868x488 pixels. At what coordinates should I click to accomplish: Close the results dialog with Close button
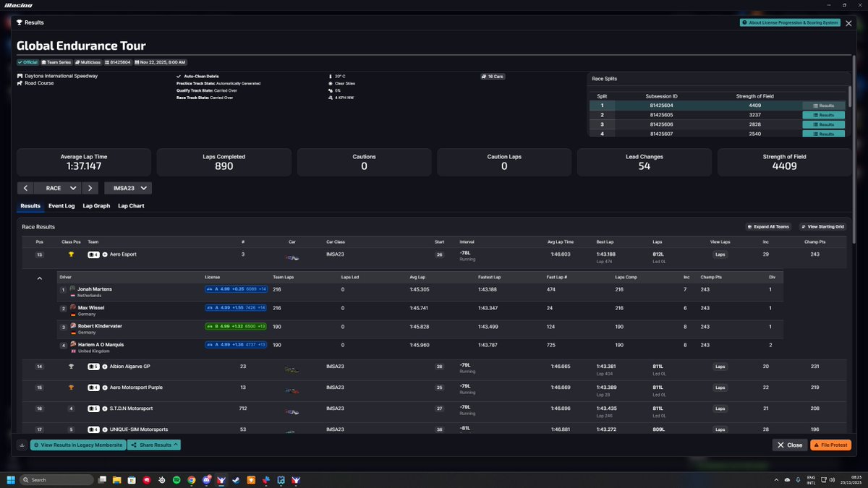pos(790,445)
